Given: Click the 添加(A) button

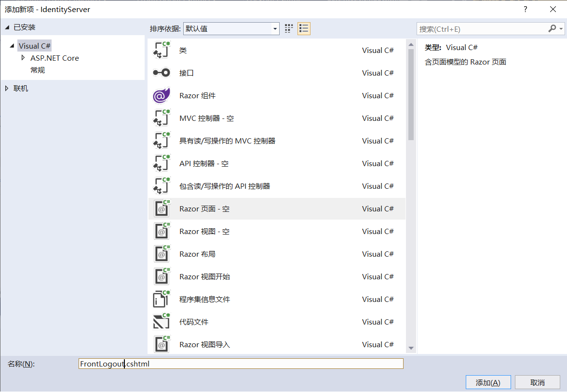Looking at the screenshot, I should coord(488,382).
